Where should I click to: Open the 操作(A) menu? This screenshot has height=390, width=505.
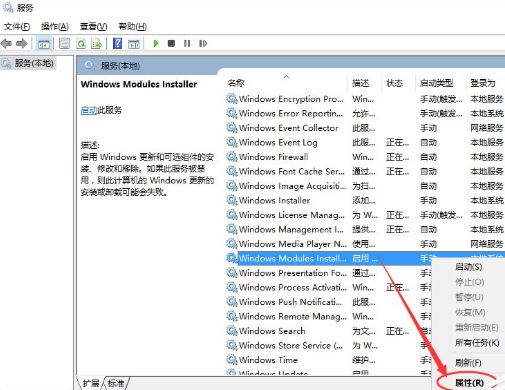(55, 26)
